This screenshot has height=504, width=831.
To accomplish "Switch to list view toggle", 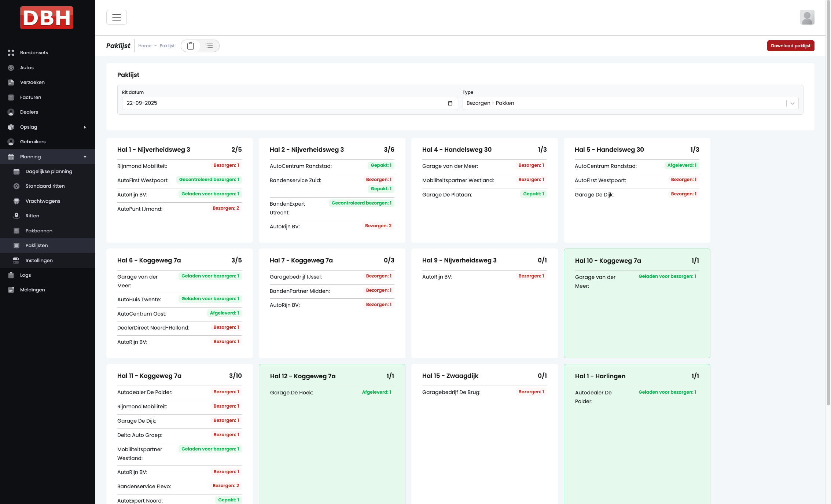I will (210, 46).
